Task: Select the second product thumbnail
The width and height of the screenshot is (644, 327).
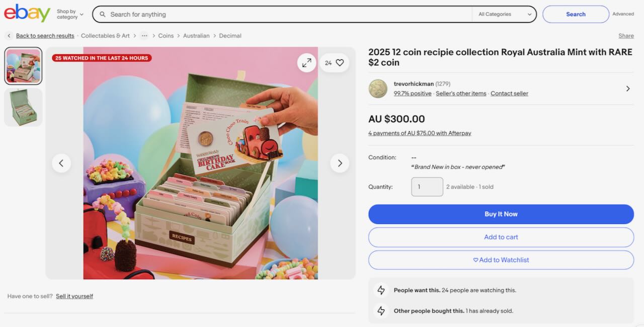Action: point(23,108)
